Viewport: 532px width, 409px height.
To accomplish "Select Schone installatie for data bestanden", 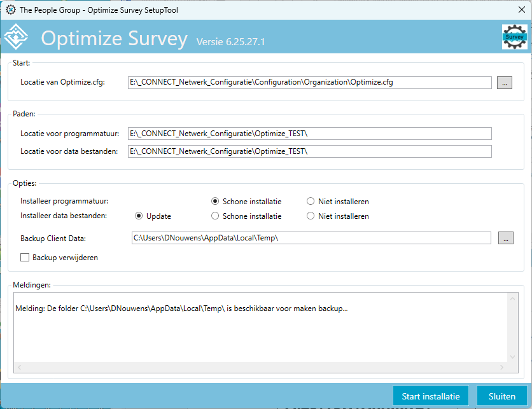I will tap(215, 216).
